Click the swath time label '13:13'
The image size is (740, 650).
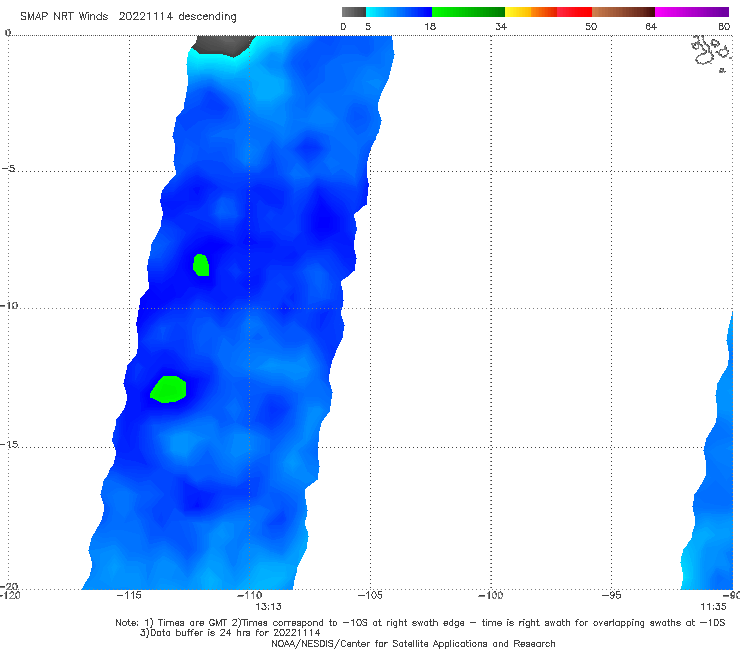269,607
